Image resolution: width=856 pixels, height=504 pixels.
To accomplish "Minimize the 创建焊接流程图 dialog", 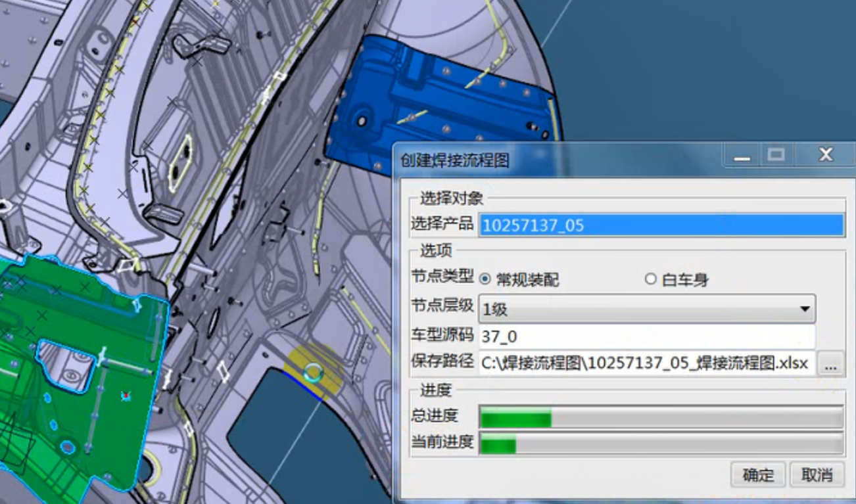I will pos(742,156).
